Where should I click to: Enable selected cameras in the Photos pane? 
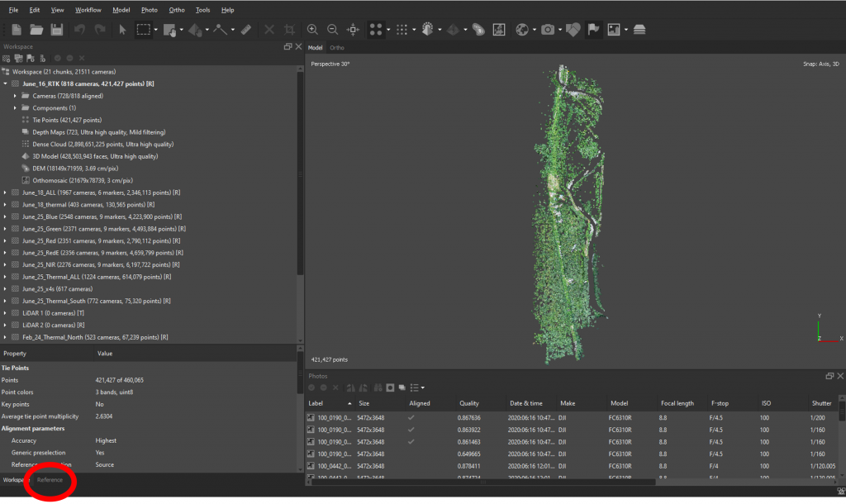click(312, 388)
